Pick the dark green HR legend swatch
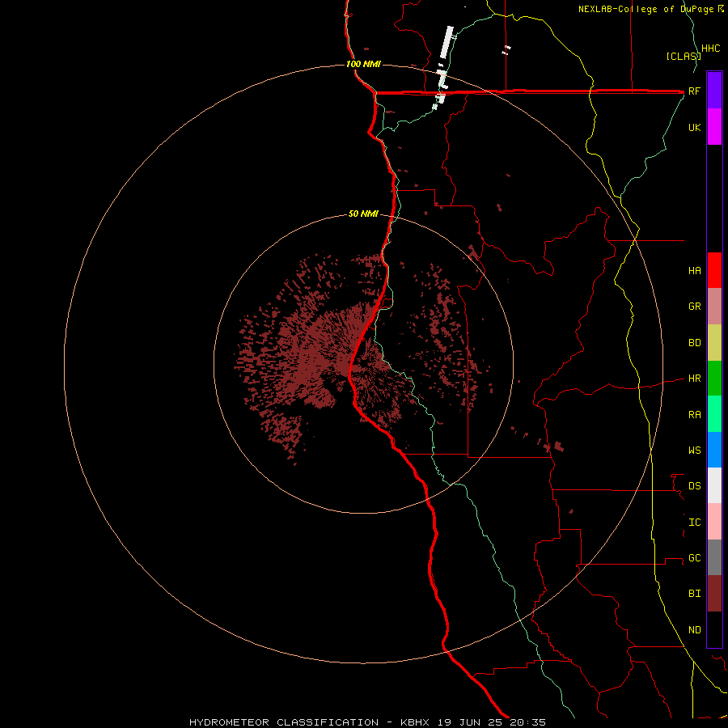This screenshot has height=728, width=728. pos(714,379)
